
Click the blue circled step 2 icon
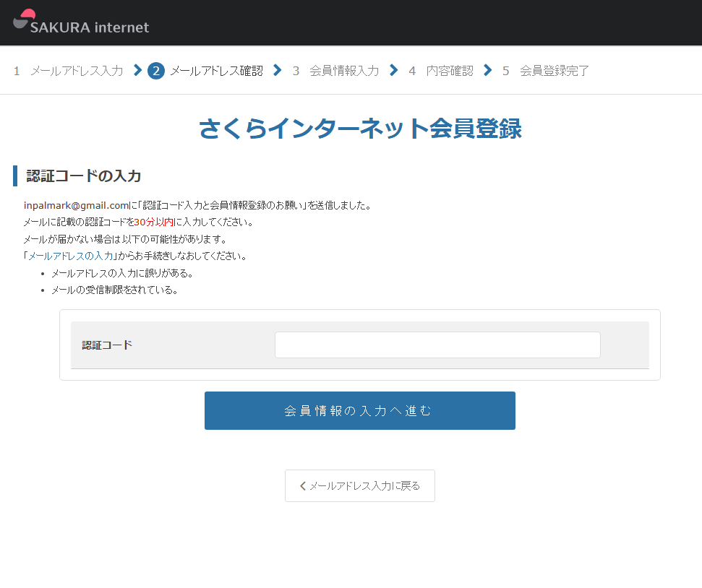(155, 71)
